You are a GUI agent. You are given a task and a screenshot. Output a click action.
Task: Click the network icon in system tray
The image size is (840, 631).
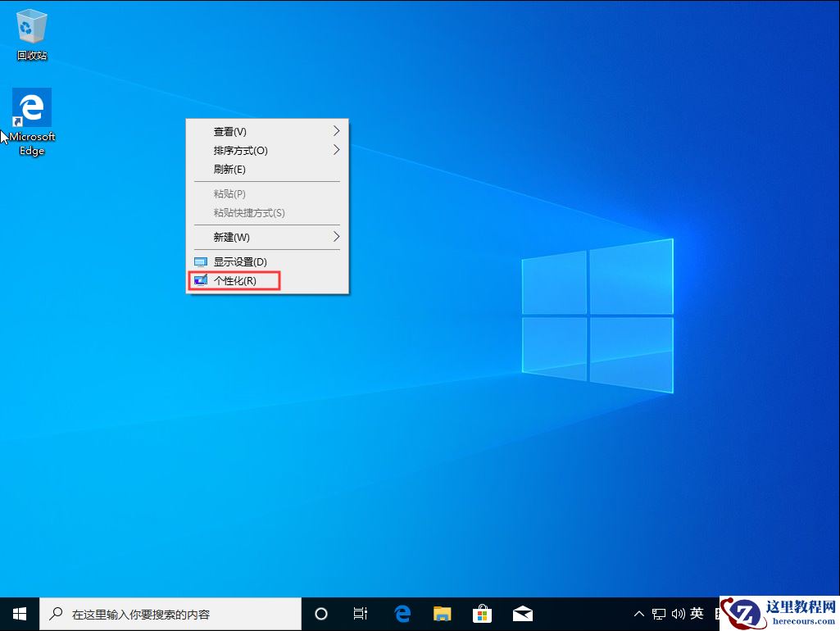(x=658, y=613)
